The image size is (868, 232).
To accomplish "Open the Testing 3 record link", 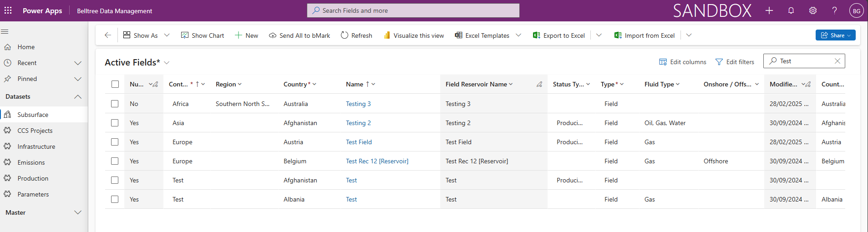I will (x=358, y=104).
